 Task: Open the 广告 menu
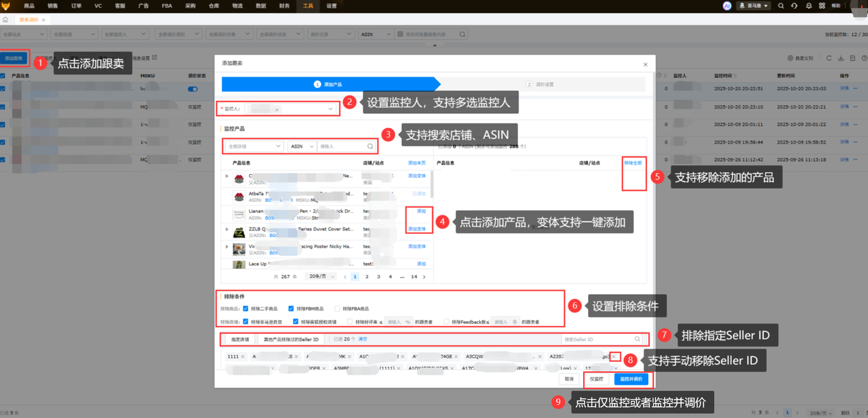(143, 5)
